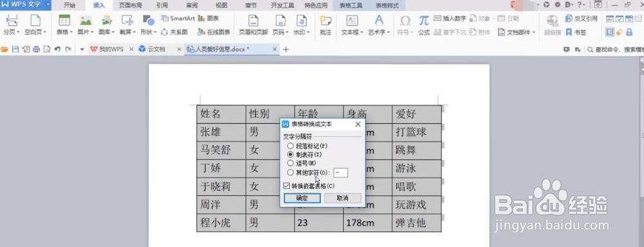Click the 空白页 blank page icon
This screenshot has height=247, width=644.
35,21
